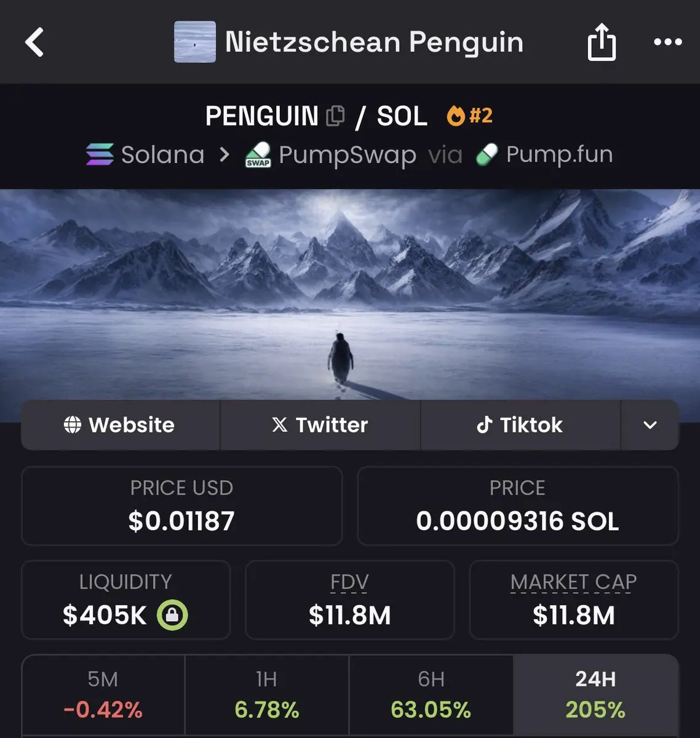700x738 pixels.
Task: Open the share icon
Action: [x=602, y=42]
